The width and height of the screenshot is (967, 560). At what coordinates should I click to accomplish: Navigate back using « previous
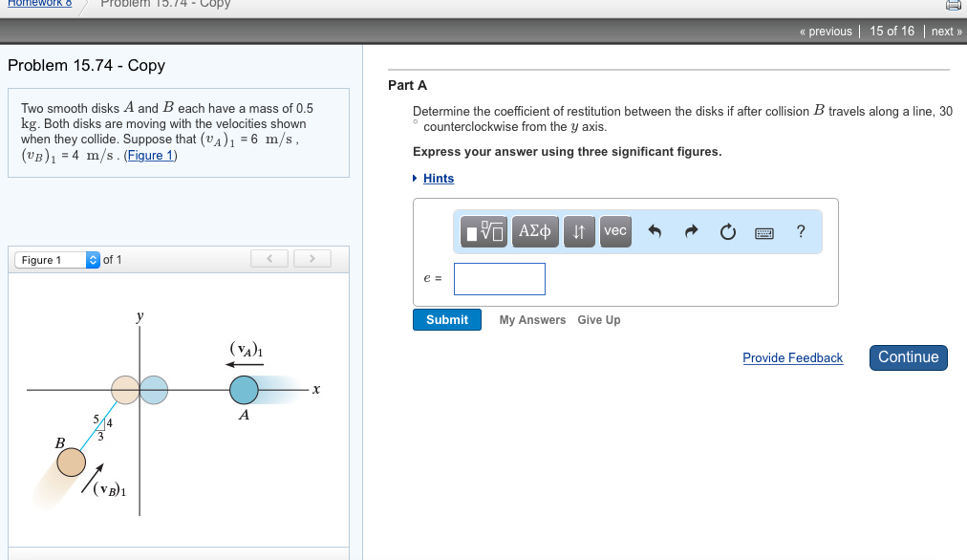825,31
